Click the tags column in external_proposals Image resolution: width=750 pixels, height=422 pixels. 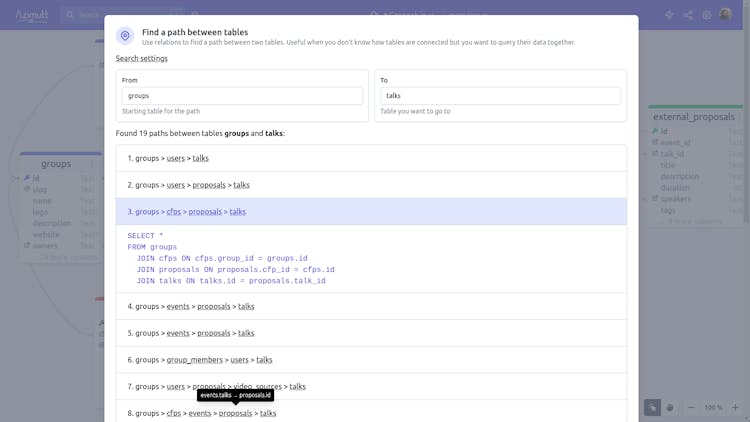pyautogui.click(x=668, y=210)
